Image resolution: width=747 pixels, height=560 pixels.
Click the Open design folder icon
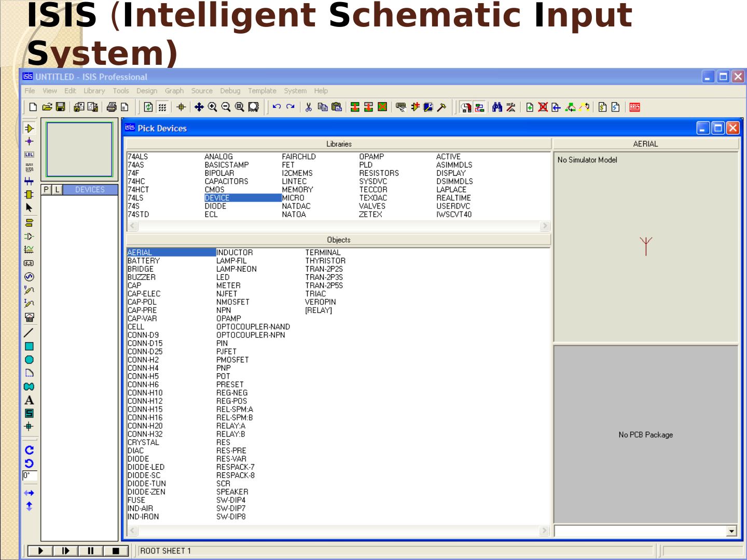click(x=47, y=107)
